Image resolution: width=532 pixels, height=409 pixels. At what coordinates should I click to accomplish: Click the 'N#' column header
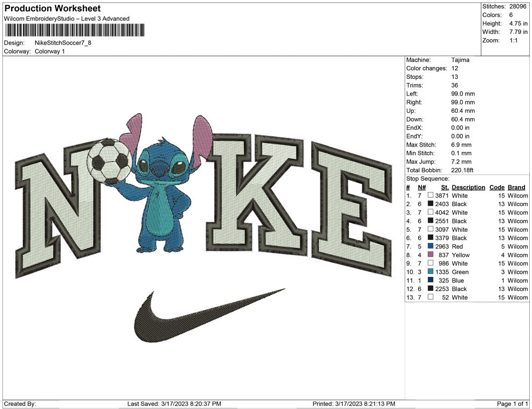[422, 187]
